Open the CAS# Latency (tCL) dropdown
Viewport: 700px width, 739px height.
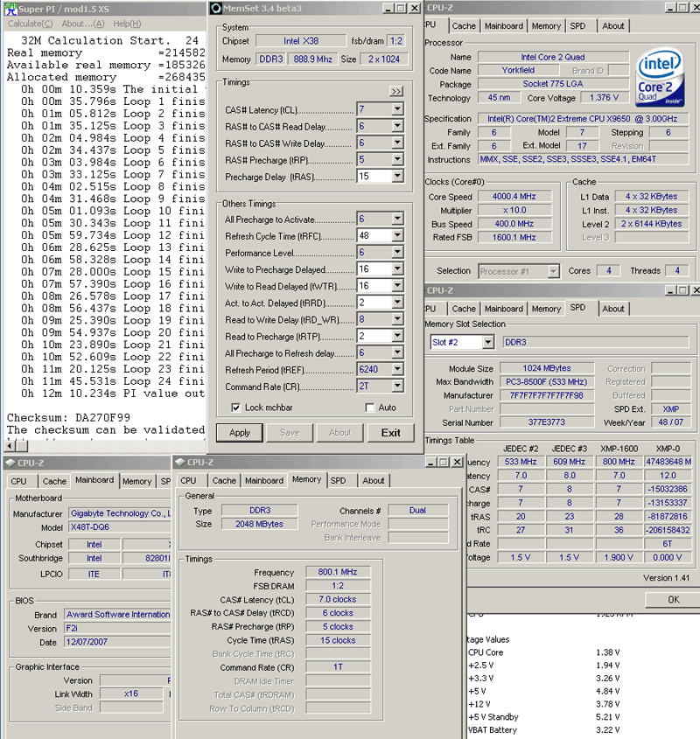click(397, 109)
